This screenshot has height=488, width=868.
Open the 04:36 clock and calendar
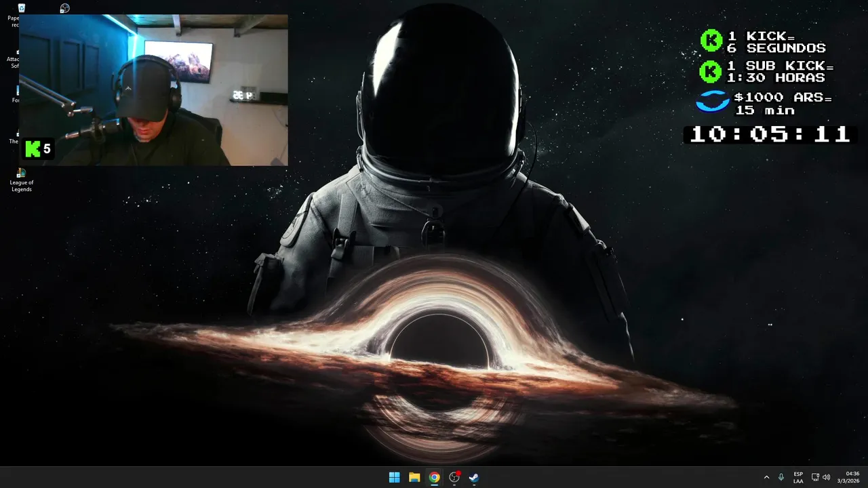(848, 477)
